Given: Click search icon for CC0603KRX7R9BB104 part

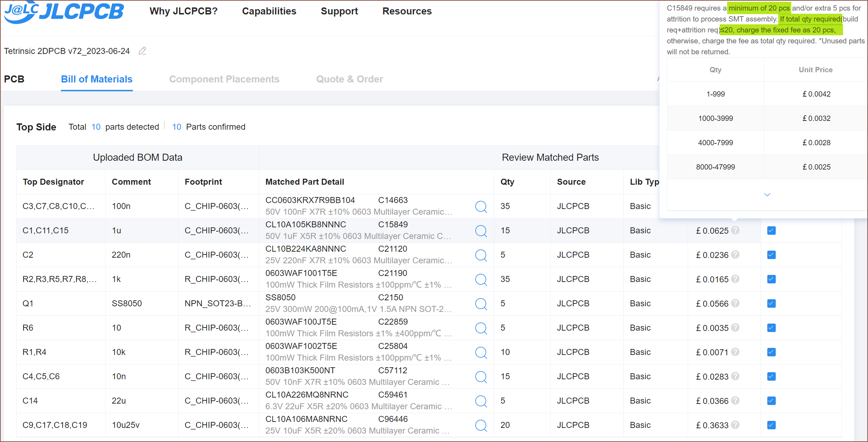Looking at the screenshot, I should click(x=481, y=207).
